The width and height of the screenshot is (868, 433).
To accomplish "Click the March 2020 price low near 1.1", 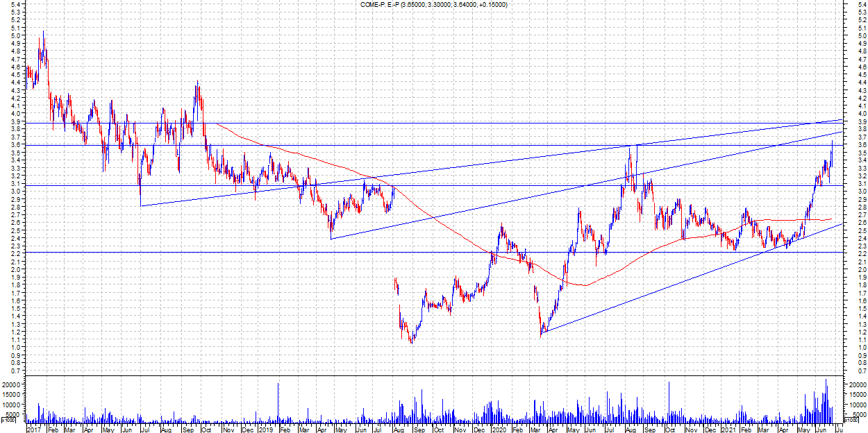I will (540, 335).
